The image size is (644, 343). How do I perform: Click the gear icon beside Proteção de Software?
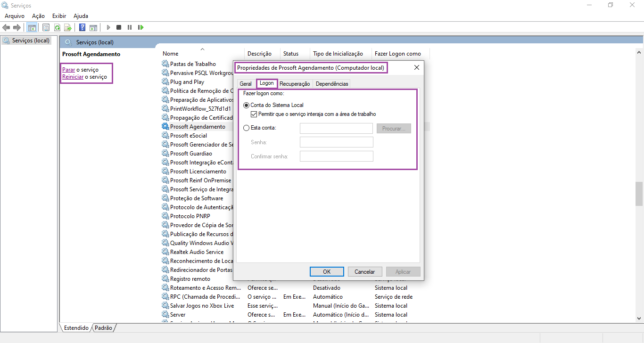click(x=165, y=198)
